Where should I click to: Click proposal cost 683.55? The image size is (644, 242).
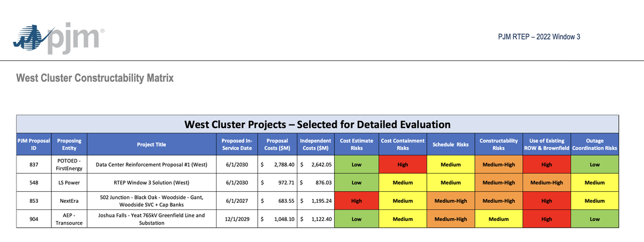[x=278, y=200]
